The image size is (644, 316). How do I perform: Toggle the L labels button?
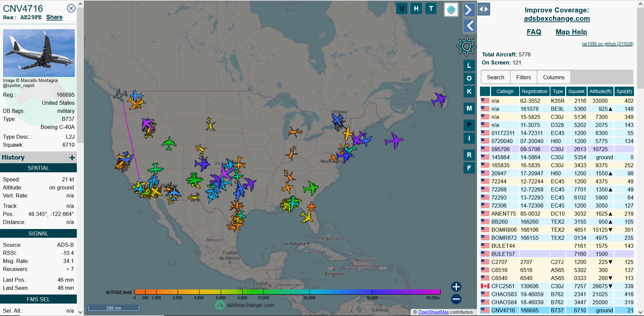[x=469, y=65]
